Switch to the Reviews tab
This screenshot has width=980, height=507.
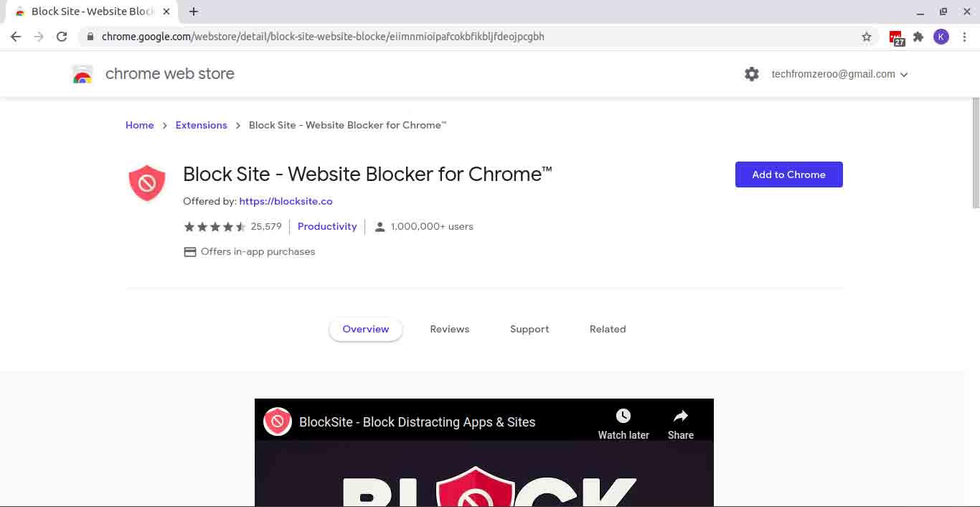click(x=450, y=329)
